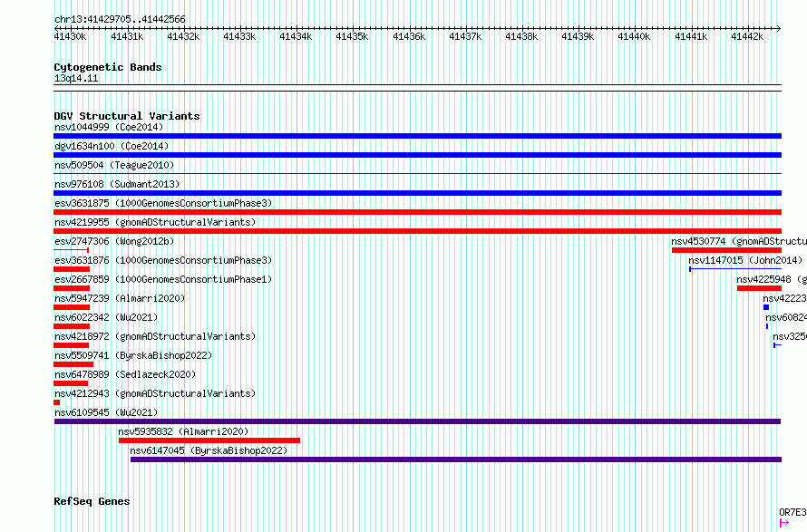Click the red bar under nsv4218972
The image size is (807, 532).
pyautogui.click(x=71, y=345)
